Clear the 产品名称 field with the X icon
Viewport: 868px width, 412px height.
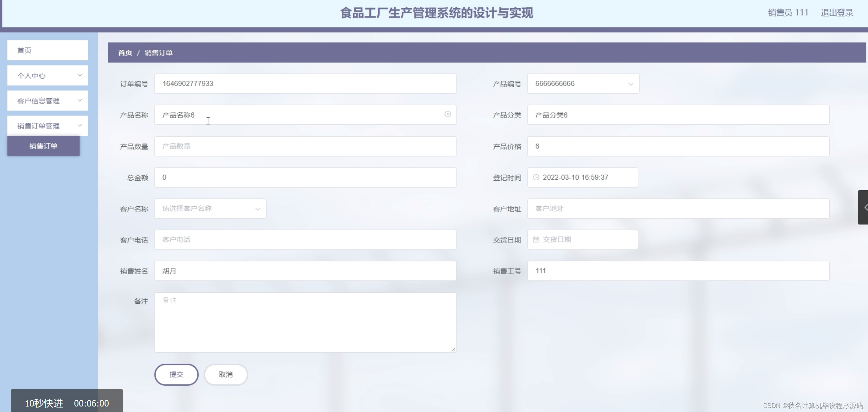tap(448, 114)
